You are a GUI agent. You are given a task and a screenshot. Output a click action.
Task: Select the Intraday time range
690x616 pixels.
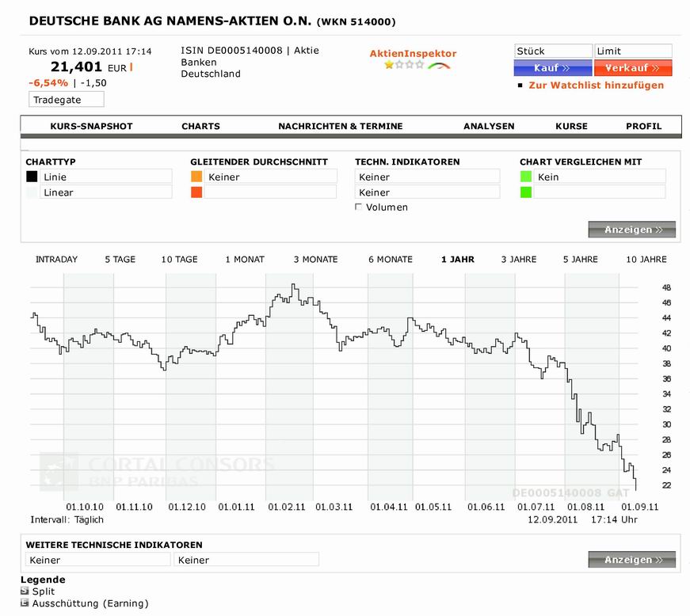[56, 260]
